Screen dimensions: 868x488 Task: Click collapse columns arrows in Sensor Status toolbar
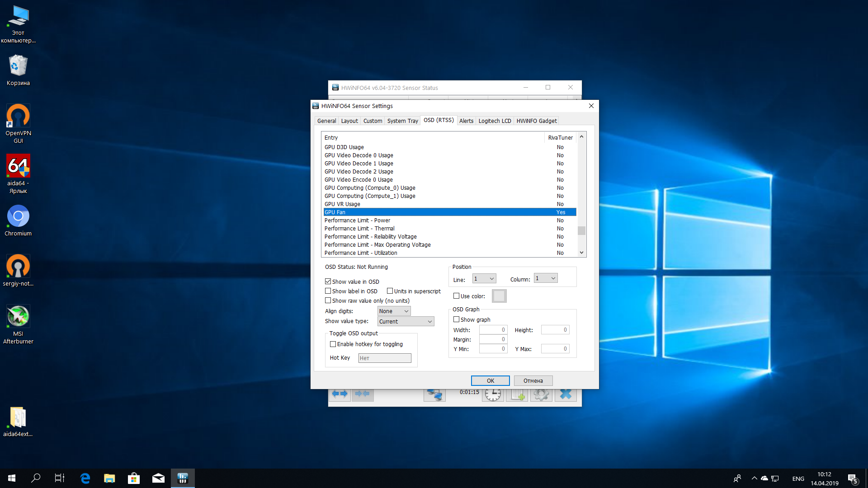click(x=363, y=394)
